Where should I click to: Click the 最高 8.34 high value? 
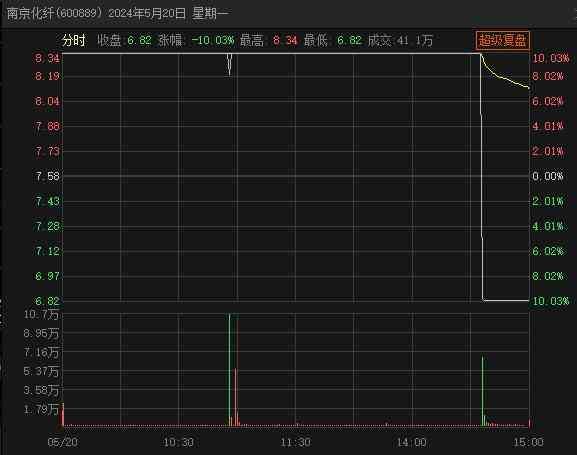(268, 40)
